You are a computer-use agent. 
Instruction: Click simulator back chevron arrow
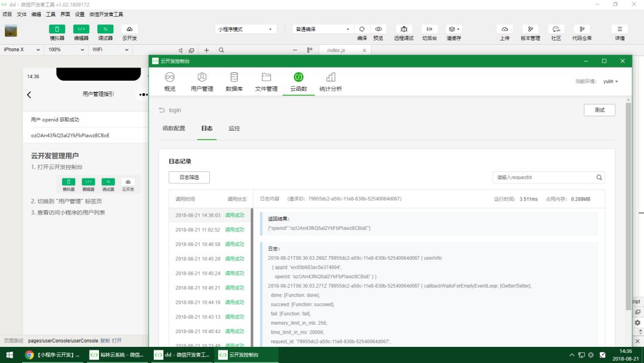point(29,94)
